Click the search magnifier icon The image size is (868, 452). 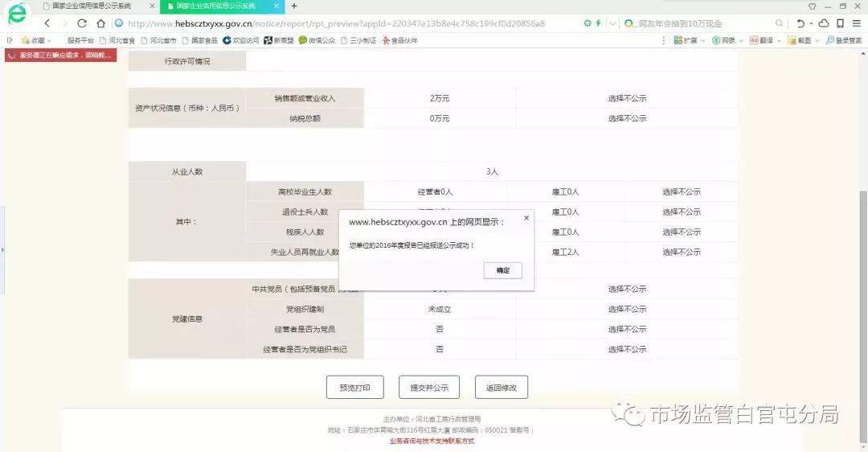[x=780, y=23]
